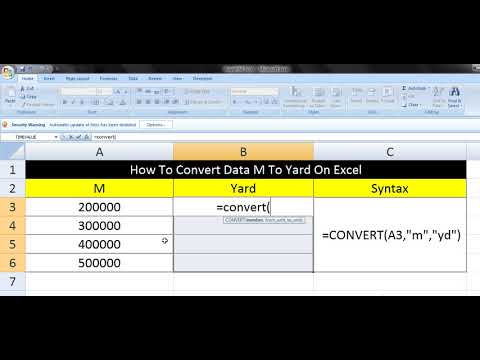This screenshot has width=480, height=360.
Task: Click the Fill Color bucket icon
Action: point(109,102)
